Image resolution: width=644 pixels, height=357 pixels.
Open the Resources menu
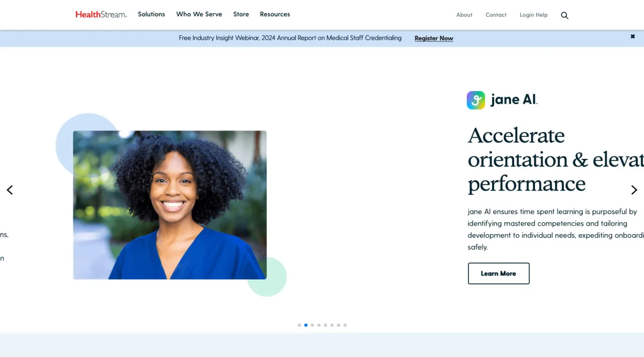pyautogui.click(x=275, y=14)
